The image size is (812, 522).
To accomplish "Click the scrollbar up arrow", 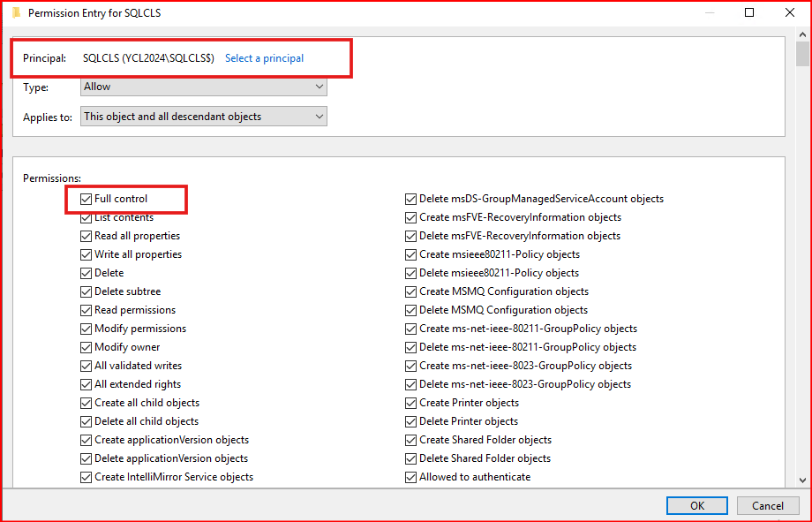I will coord(802,35).
